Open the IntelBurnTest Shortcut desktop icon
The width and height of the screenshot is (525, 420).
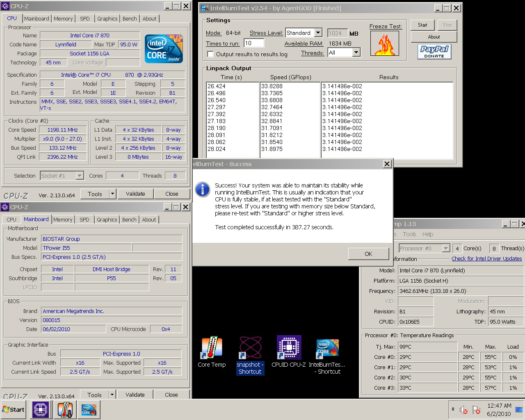point(327,356)
